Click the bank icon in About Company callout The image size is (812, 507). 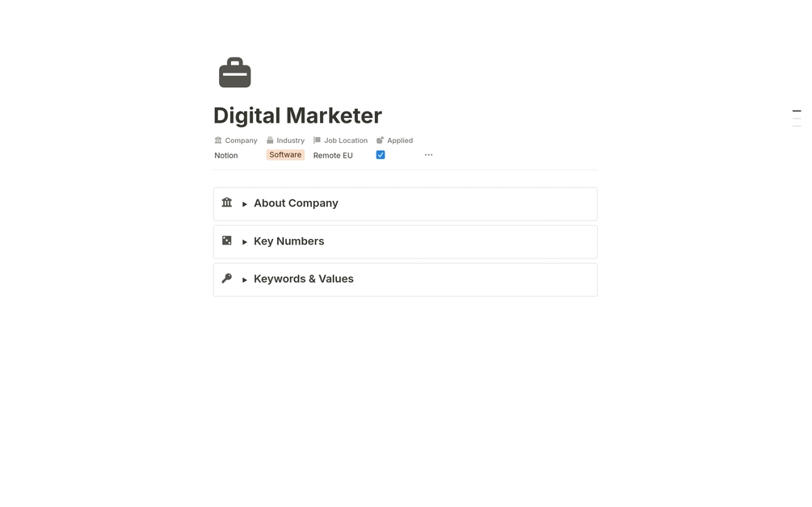tap(227, 203)
